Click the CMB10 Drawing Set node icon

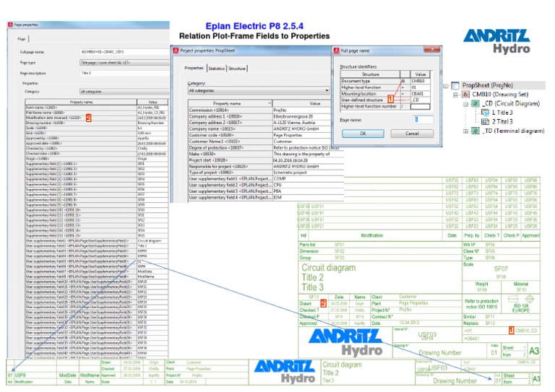coord(466,95)
